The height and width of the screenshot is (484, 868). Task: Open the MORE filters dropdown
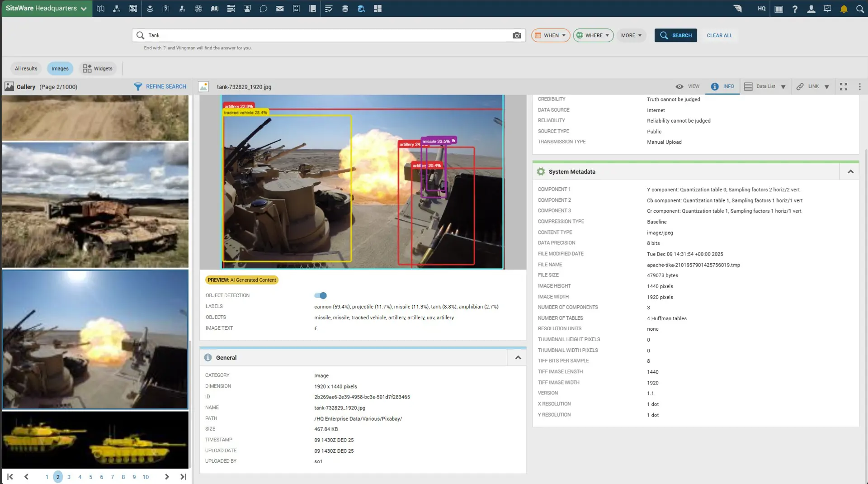pyautogui.click(x=631, y=35)
